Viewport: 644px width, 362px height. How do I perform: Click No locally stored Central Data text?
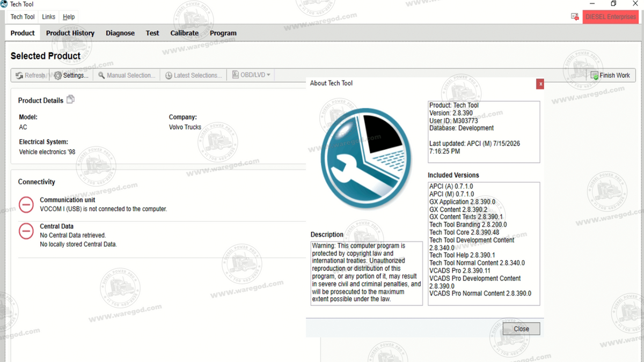click(78, 244)
